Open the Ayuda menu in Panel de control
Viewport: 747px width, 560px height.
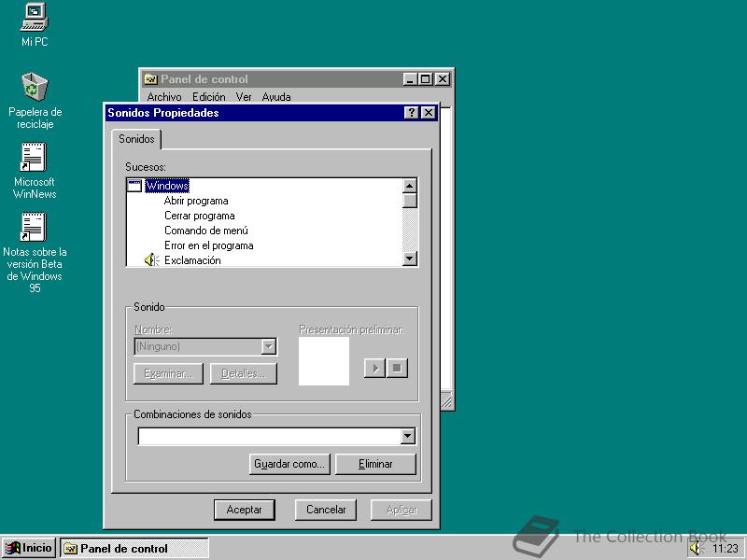pyautogui.click(x=275, y=97)
